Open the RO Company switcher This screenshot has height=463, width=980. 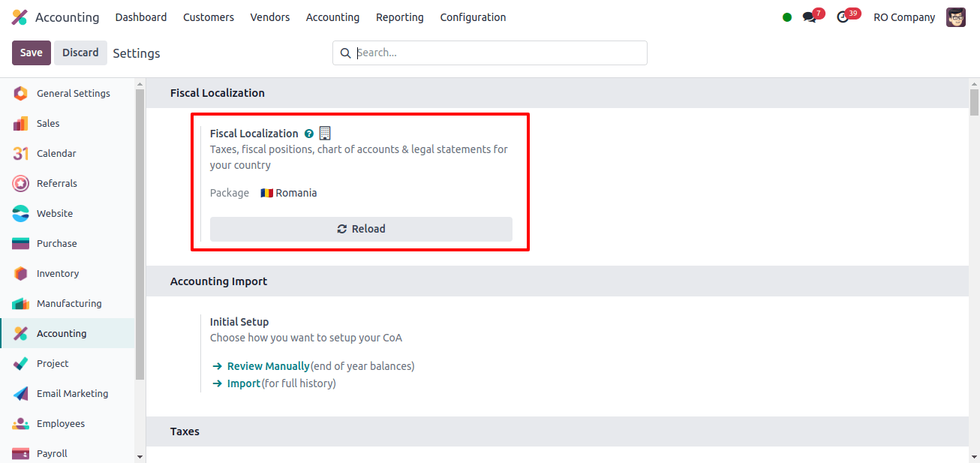(904, 17)
